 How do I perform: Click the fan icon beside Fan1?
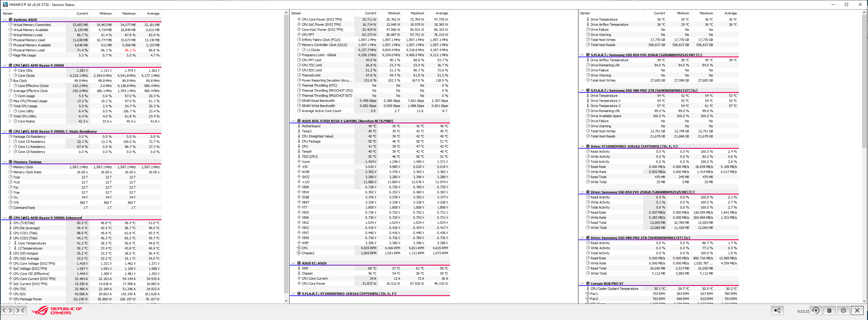(588, 294)
